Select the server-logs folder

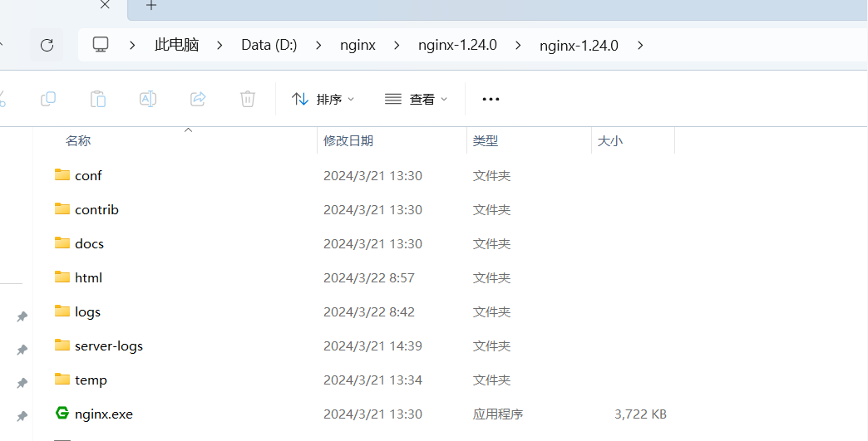click(108, 345)
